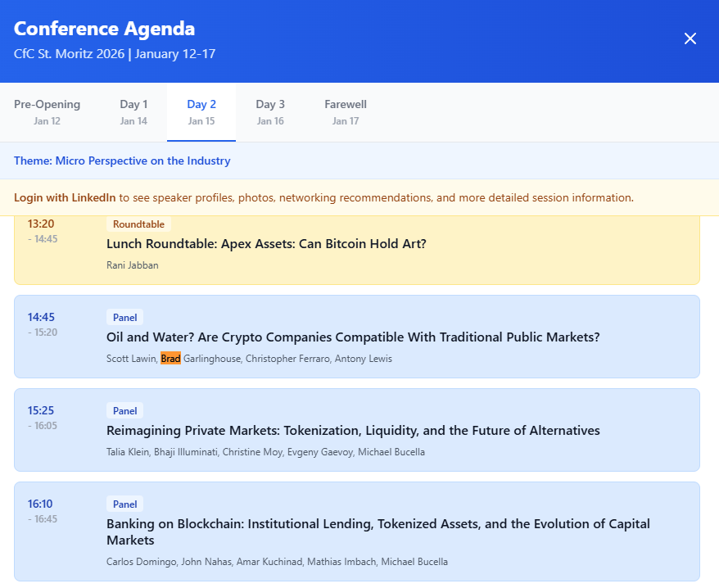Close the Conference Agenda dialog
The image size is (719, 588).
(690, 38)
